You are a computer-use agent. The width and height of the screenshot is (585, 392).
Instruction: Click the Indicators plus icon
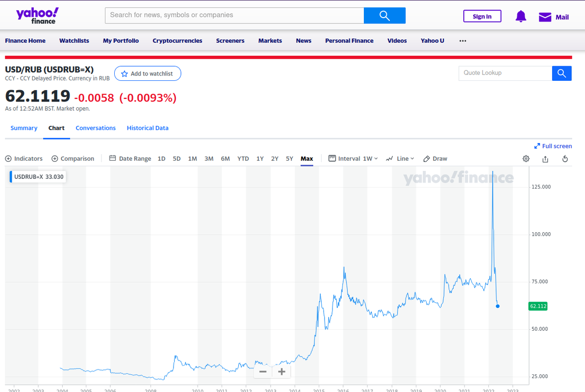tap(8, 159)
